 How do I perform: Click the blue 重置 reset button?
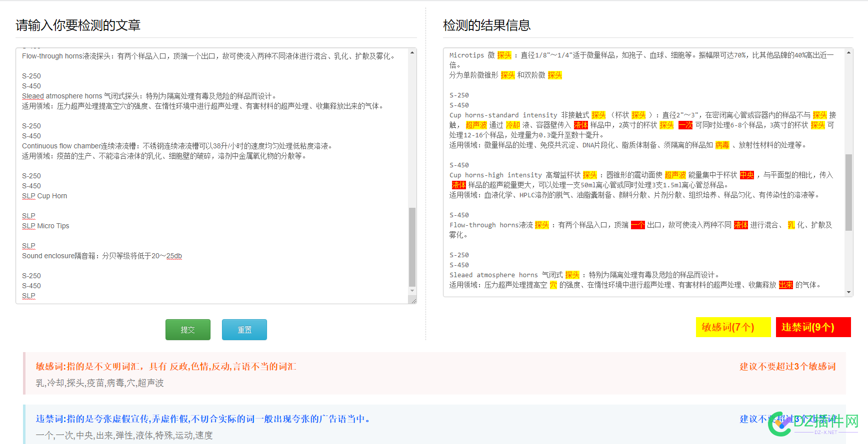244,330
